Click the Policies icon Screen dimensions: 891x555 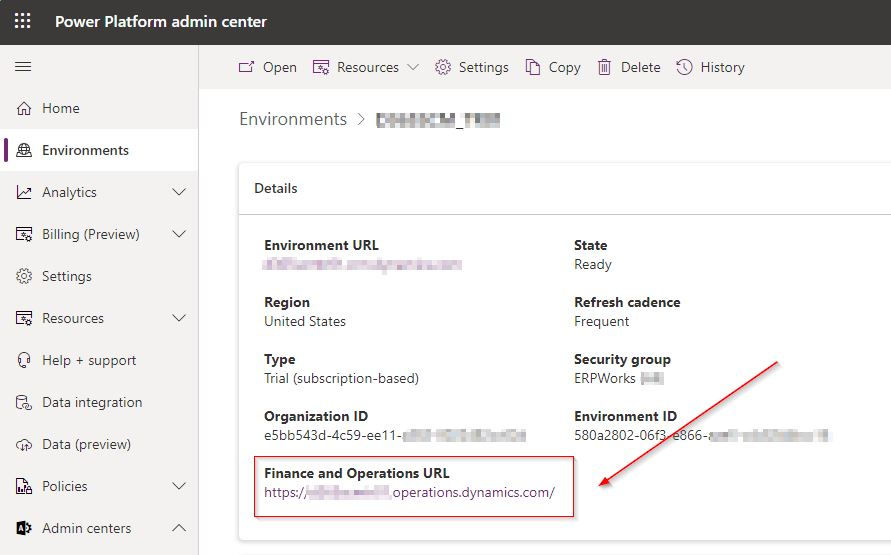point(24,486)
